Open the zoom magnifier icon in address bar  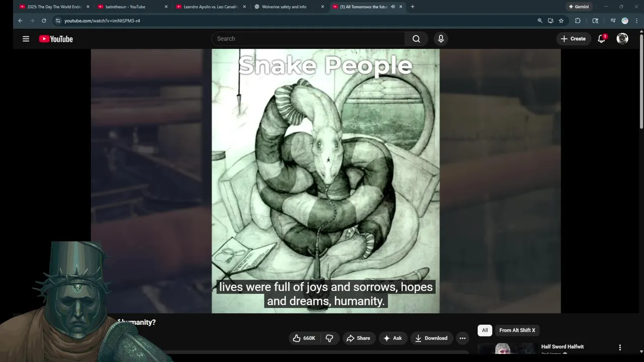(x=540, y=21)
